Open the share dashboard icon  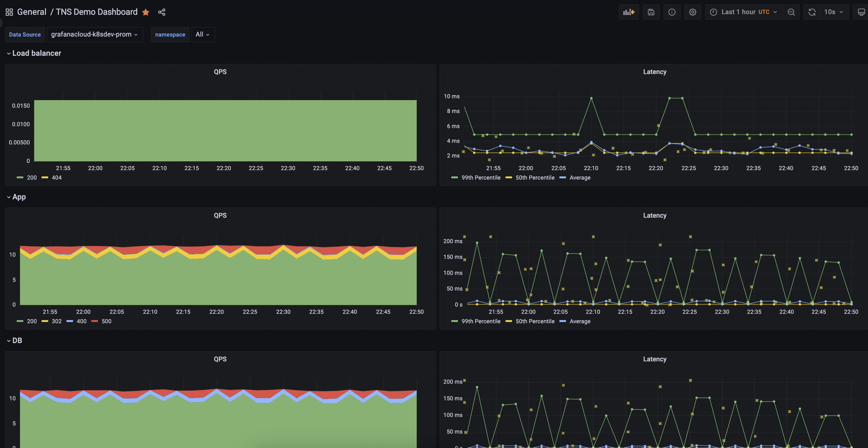pos(162,12)
